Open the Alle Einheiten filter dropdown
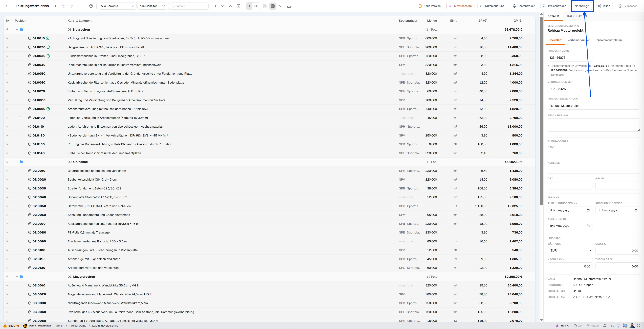Image resolution: width=644 pixels, height=329 pixels. coord(152,6)
